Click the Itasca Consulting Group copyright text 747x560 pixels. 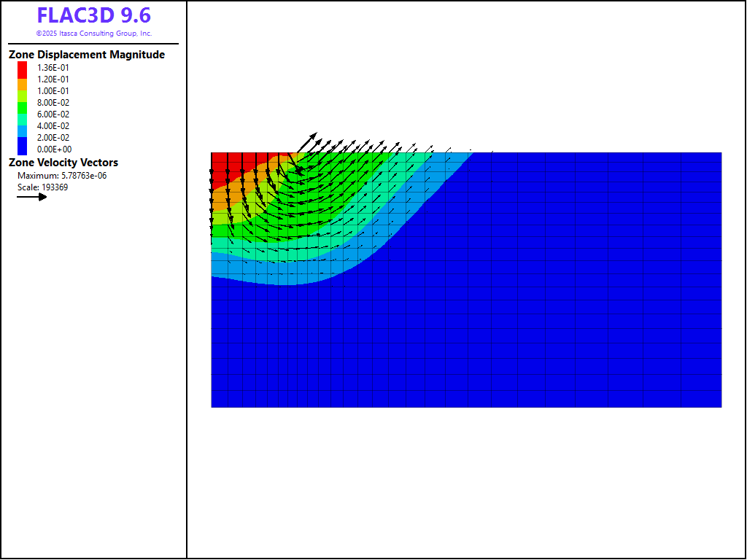(x=94, y=34)
